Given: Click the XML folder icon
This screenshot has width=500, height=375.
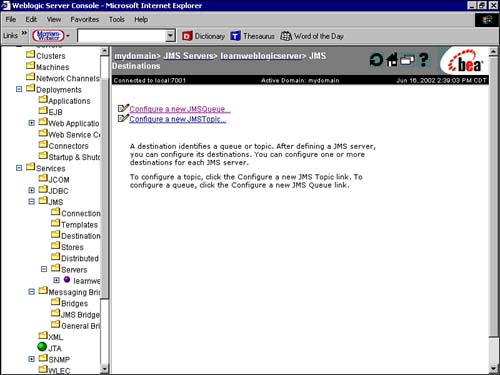Looking at the screenshot, I should point(43,335).
